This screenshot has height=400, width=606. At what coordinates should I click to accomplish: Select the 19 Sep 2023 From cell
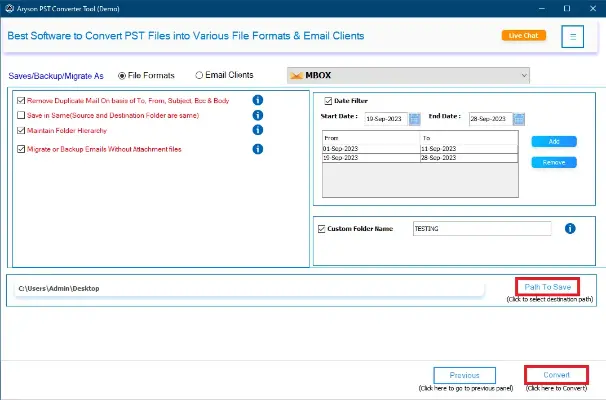[371, 158]
